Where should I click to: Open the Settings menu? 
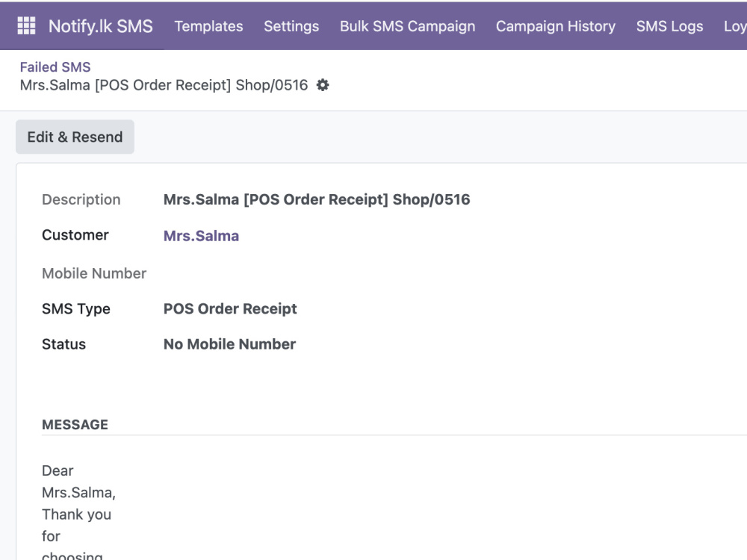click(291, 26)
